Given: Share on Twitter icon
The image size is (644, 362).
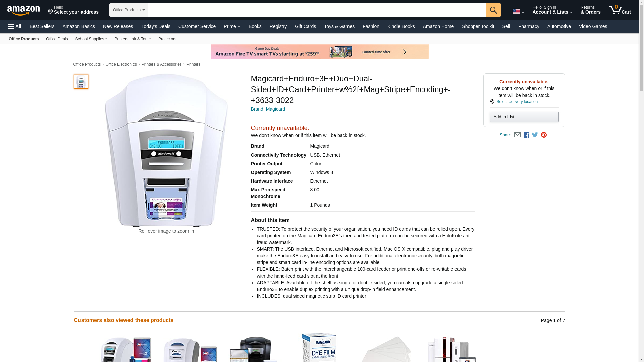Looking at the screenshot, I should coord(535,135).
